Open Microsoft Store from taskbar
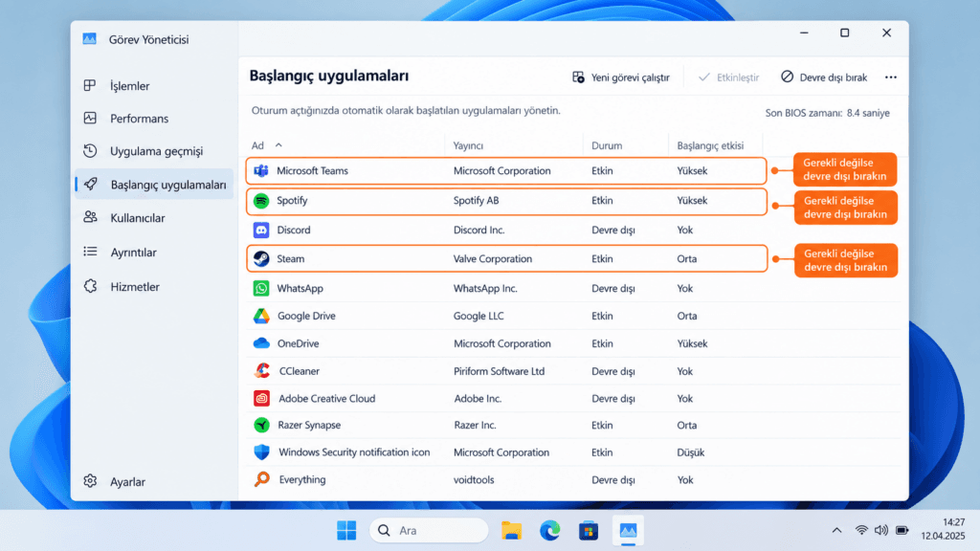Viewport: 980px width, 551px height. pos(589,530)
